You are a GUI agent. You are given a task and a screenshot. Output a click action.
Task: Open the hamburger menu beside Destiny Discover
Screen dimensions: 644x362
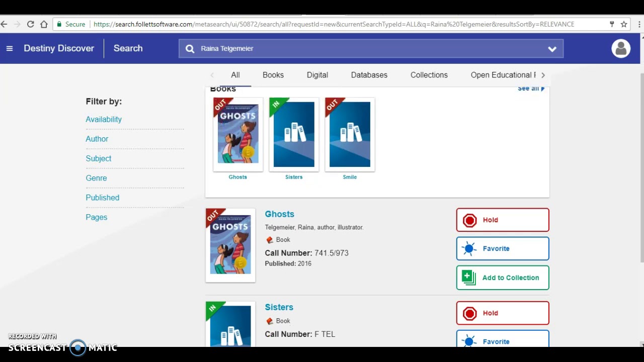(9, 48)
